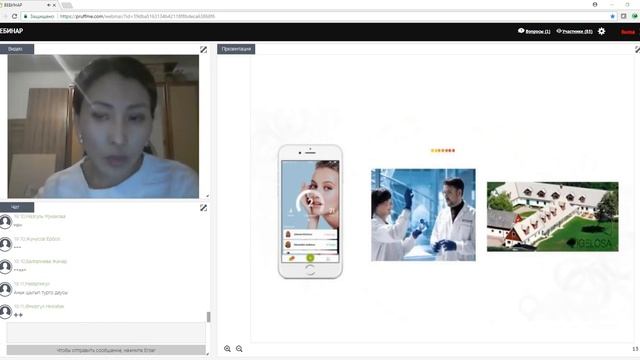
Task: Click the green extension icon in toolbar
Action: (x=635, y=16)
